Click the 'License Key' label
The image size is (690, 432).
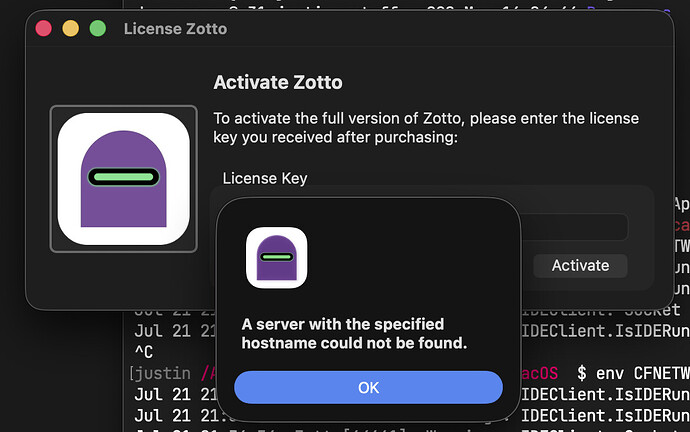click(265, 178)
